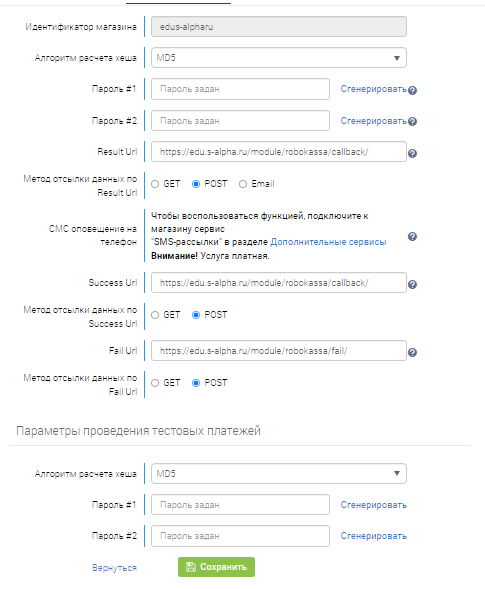Click help icon next to Пароль #1
Viewport: 485px width, 589px height.
click(412, 91)
